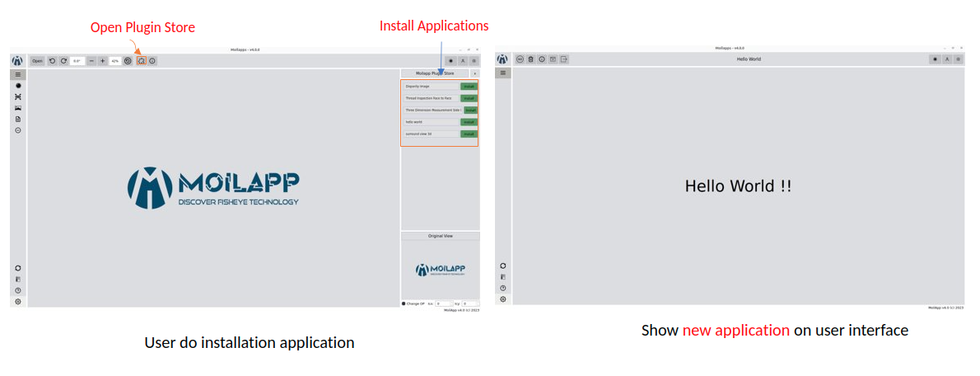Click 'hello world' label in plugin list

pos(432,122)
